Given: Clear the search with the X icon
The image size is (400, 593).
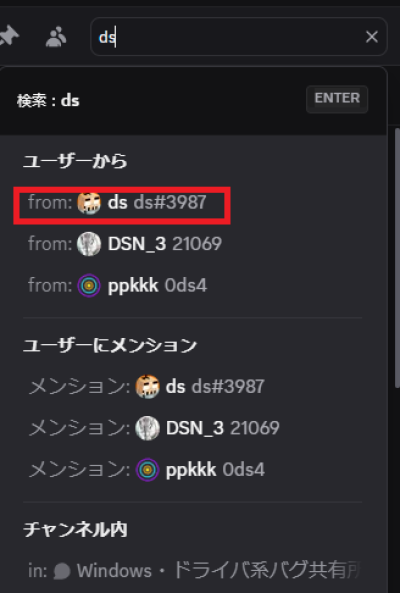Looking at the screenshot, I should pyautogui.click(x=372, y=37).
